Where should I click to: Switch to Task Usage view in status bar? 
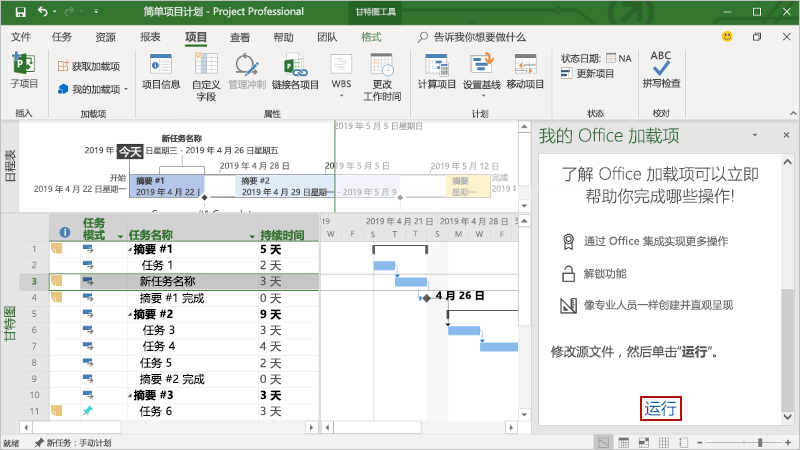(x=623, y=442)
